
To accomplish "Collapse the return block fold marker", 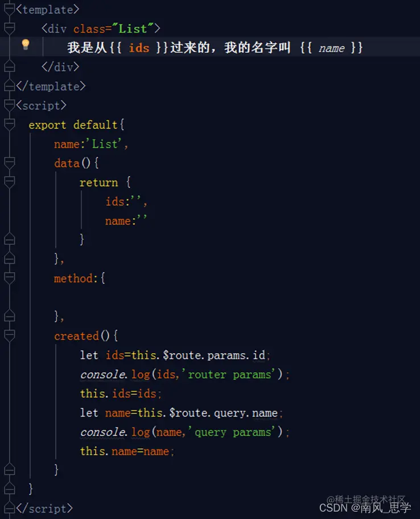I will click(x=9, y=182).
